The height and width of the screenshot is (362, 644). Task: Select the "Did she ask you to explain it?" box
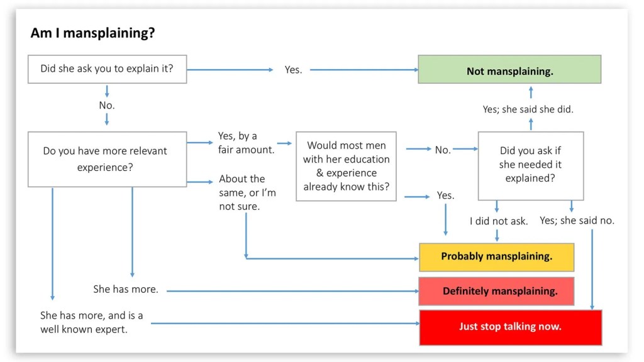pos(107,69)
